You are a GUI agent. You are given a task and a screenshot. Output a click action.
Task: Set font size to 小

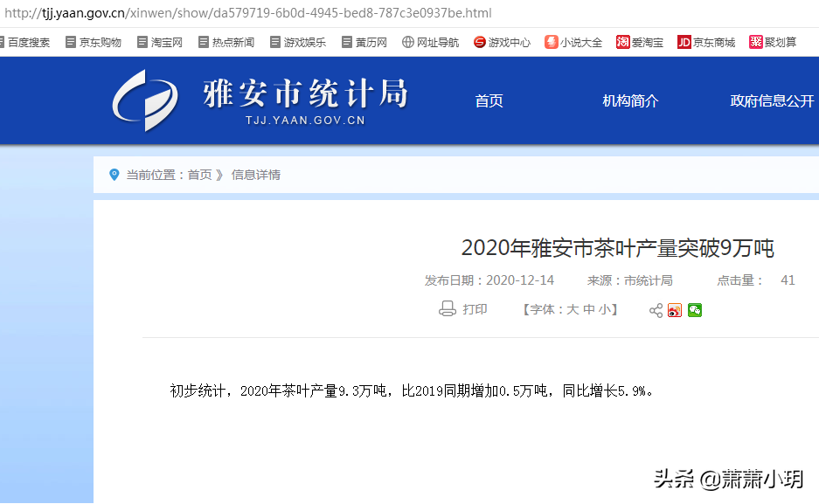pos(604,309)
